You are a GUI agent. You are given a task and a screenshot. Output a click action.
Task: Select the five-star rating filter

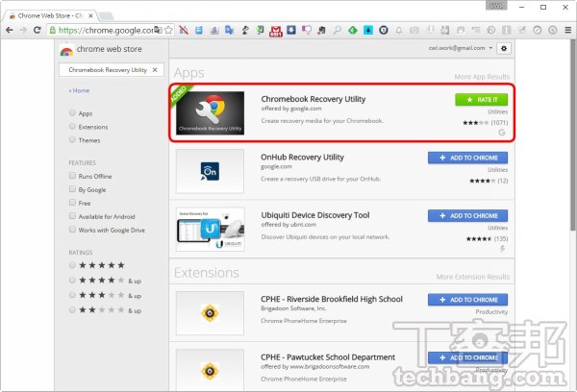[x=72, y=265]
